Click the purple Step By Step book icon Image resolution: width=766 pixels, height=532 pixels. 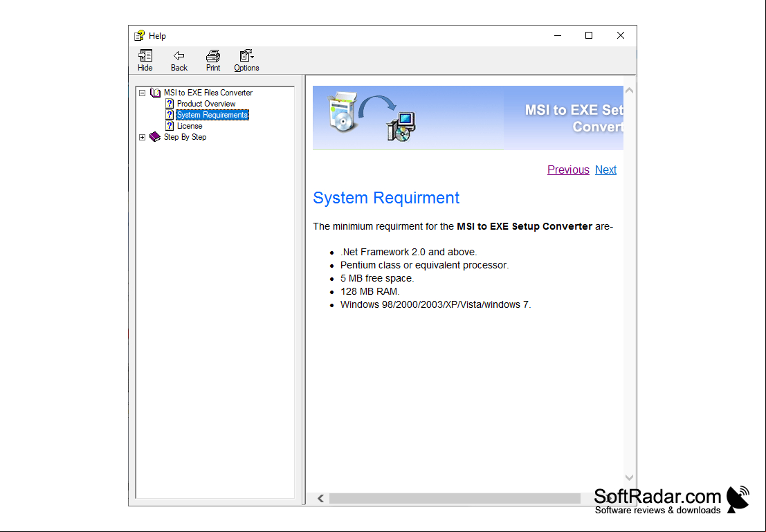[x=155, y=137]
